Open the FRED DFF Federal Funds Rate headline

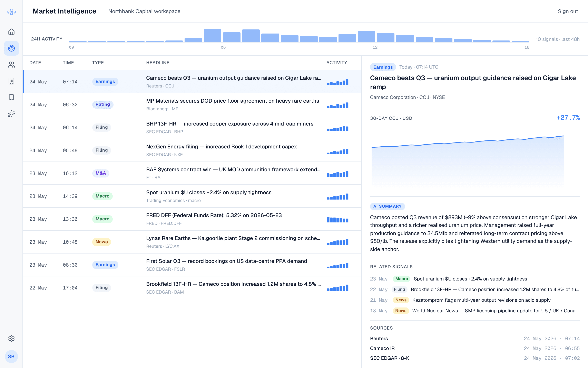214,215
